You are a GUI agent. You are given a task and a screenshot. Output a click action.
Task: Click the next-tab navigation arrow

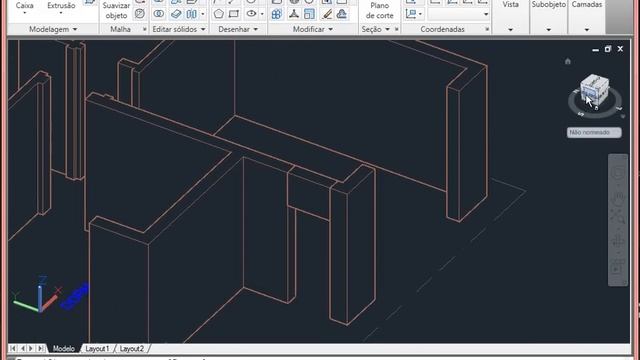click(31, 348)
